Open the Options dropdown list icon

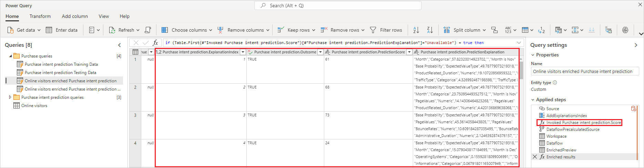coord(94,30)
